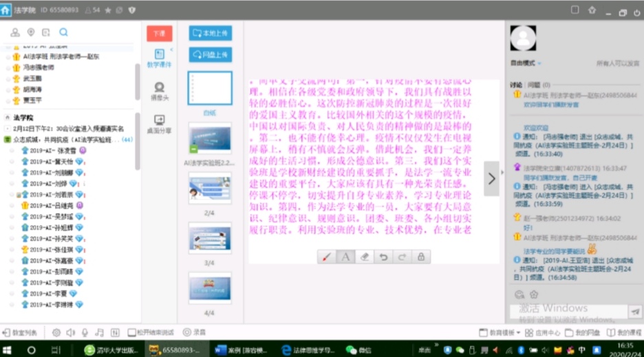Open the 桌面分享 desktop share panel
Viewport: 644px width, 357px height.
pyautogui.click(x=160, y=123)
